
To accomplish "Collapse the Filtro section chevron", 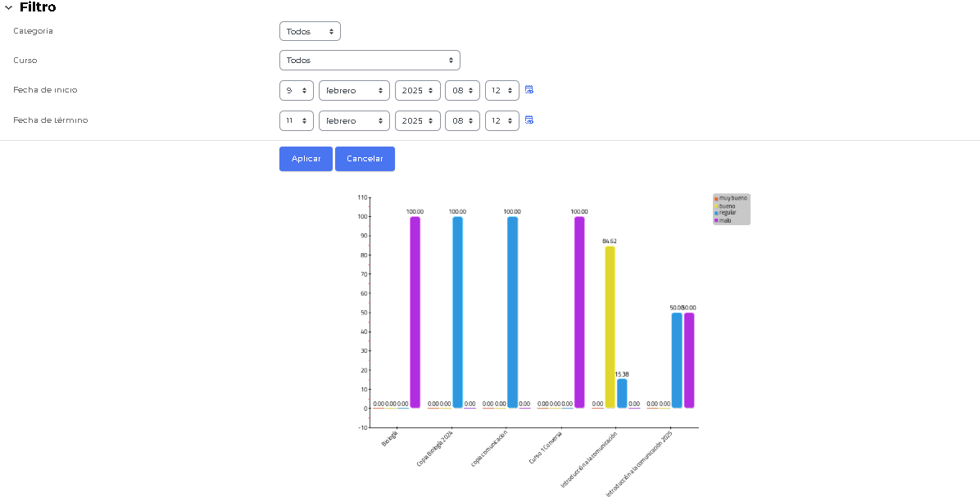I will [x=8, y=7].
